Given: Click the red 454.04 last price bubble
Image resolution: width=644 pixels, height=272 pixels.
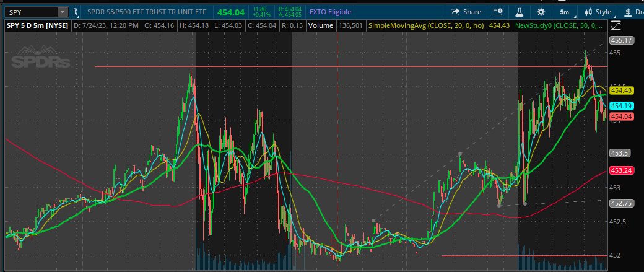Looking at the screenshot, I should click(x=621, y=116).
